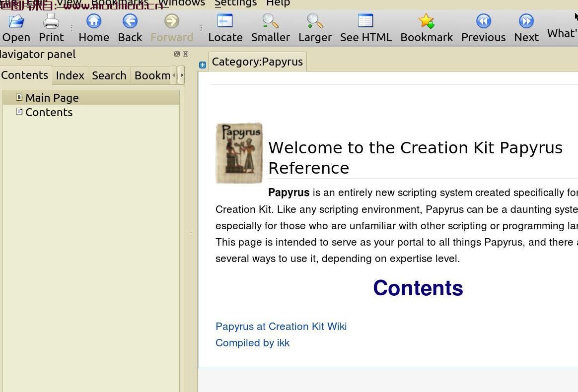Open Papyrus at Creation Kit Wiki link

coord(281,327)
